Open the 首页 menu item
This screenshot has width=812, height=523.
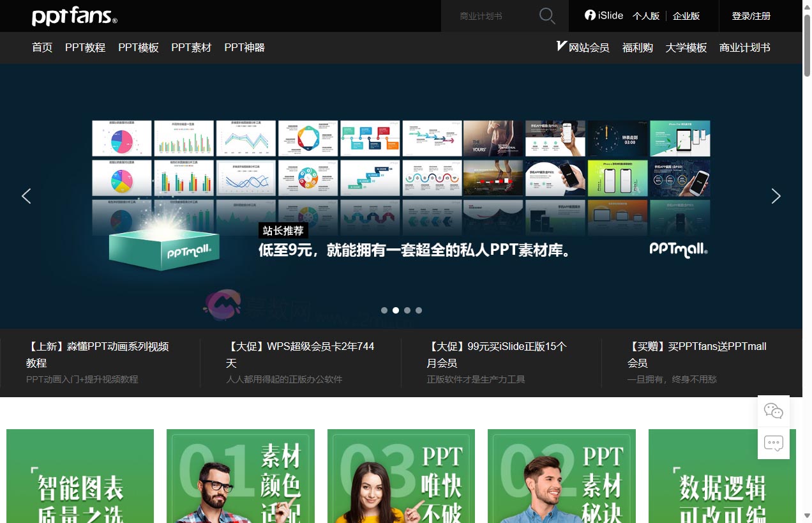[42, 47]
